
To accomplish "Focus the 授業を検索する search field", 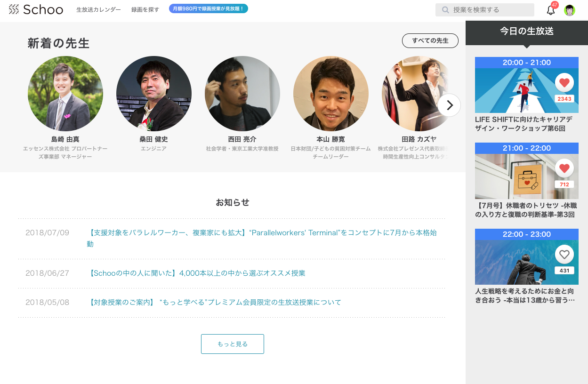I will pos(485,10).
